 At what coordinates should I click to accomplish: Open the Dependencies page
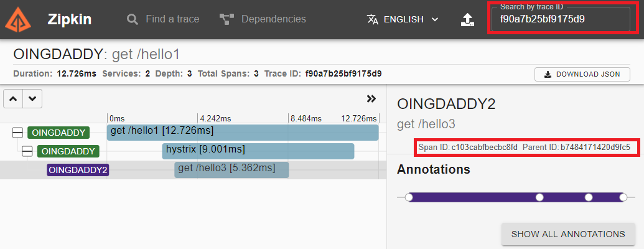point(263,19)
